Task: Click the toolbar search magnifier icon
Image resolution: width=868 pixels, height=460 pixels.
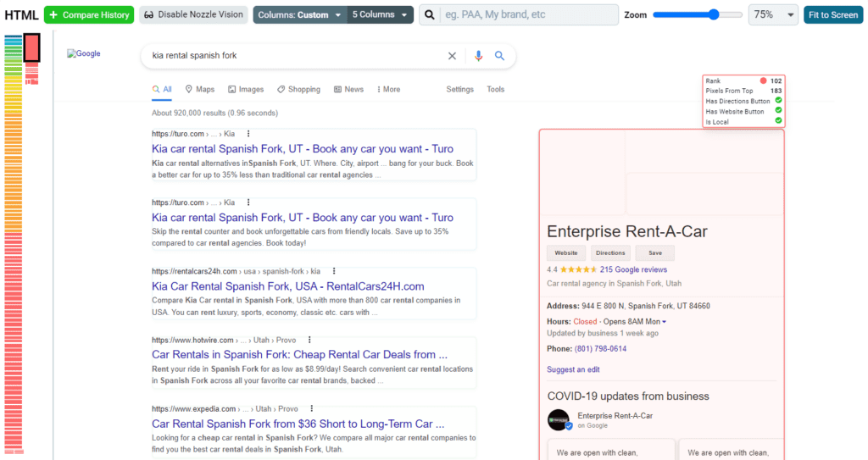Action: [x=430, y=15]
